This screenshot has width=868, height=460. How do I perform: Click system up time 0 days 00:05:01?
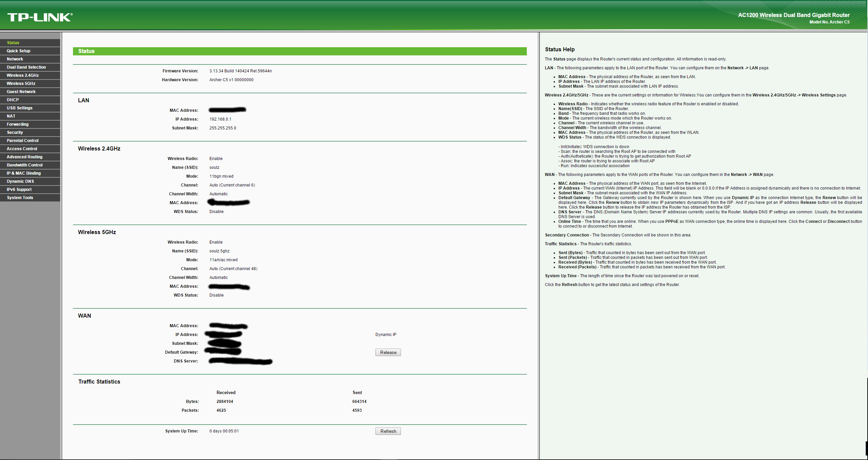pyautogui.click(x=224, y=431)
